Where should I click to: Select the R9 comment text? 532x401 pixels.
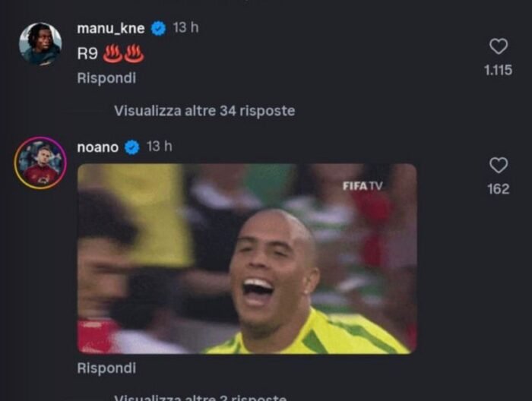(87, 54)
